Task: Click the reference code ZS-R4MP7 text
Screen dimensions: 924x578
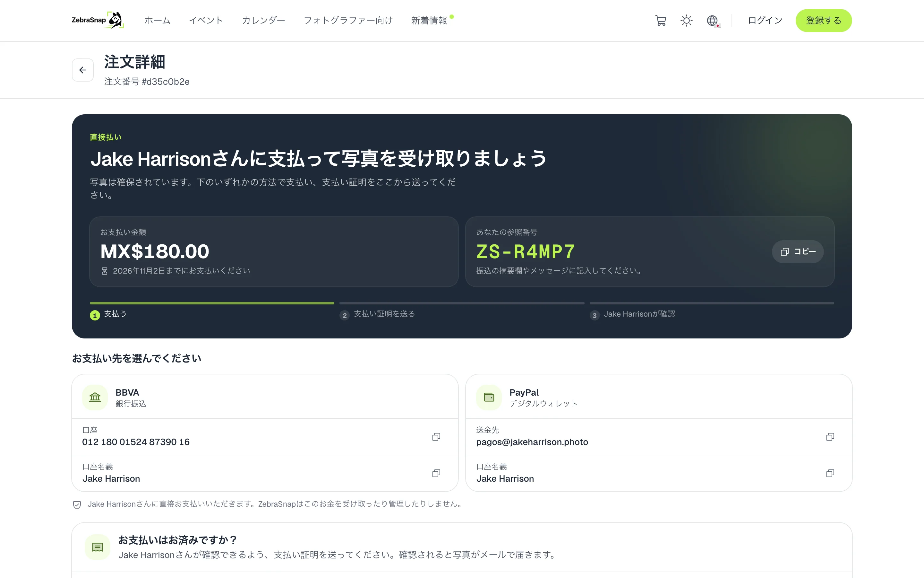Action: point(526,251)
